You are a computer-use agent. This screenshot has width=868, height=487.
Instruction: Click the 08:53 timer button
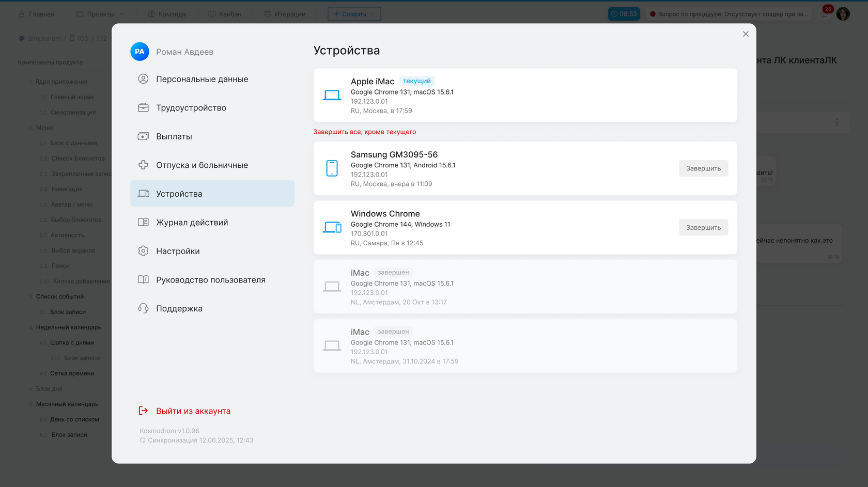pos(624,14)
